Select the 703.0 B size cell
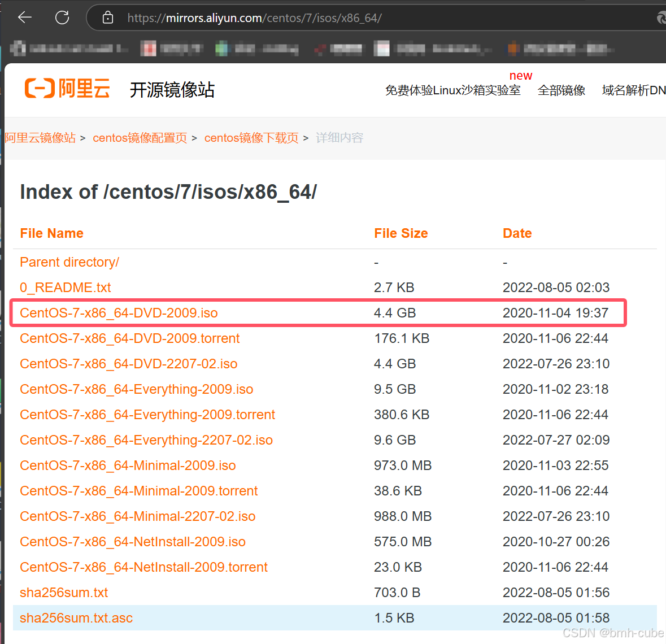This screenshot has height=644, width=666. tap(397, 593)
